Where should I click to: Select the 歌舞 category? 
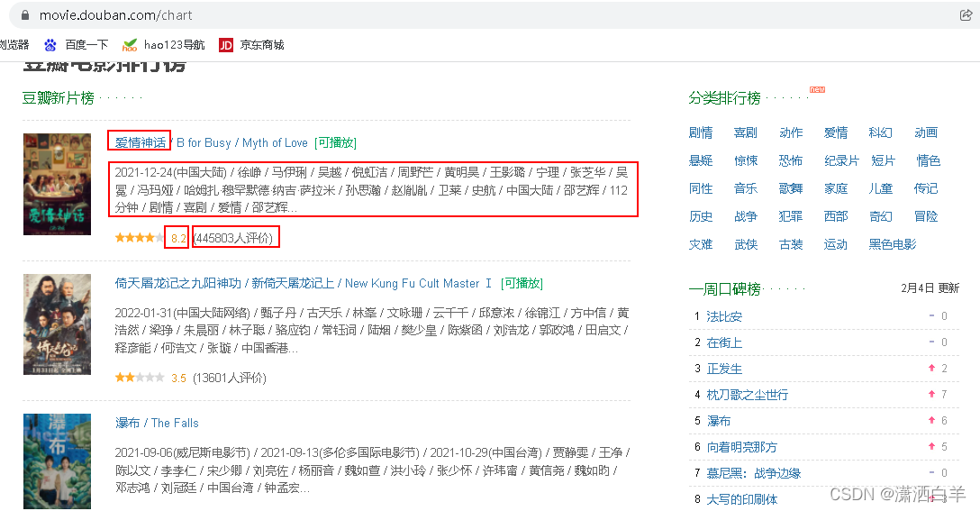(791, 188)
